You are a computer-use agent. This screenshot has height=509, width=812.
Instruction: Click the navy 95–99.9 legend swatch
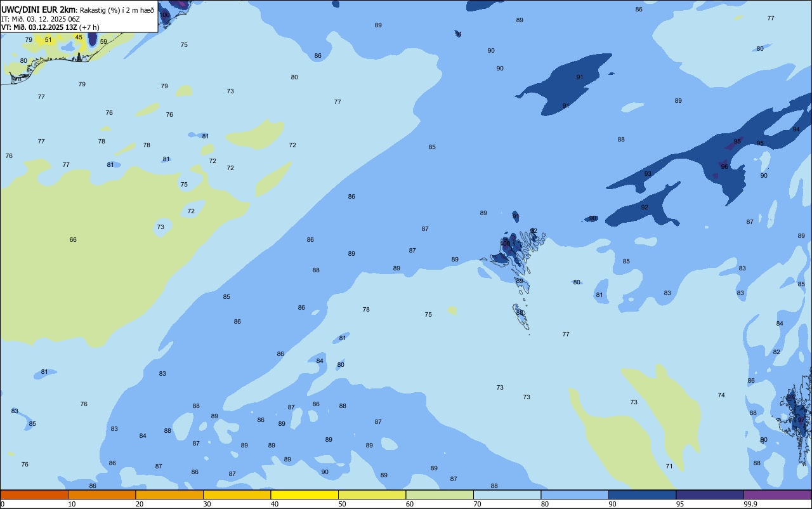710,494
